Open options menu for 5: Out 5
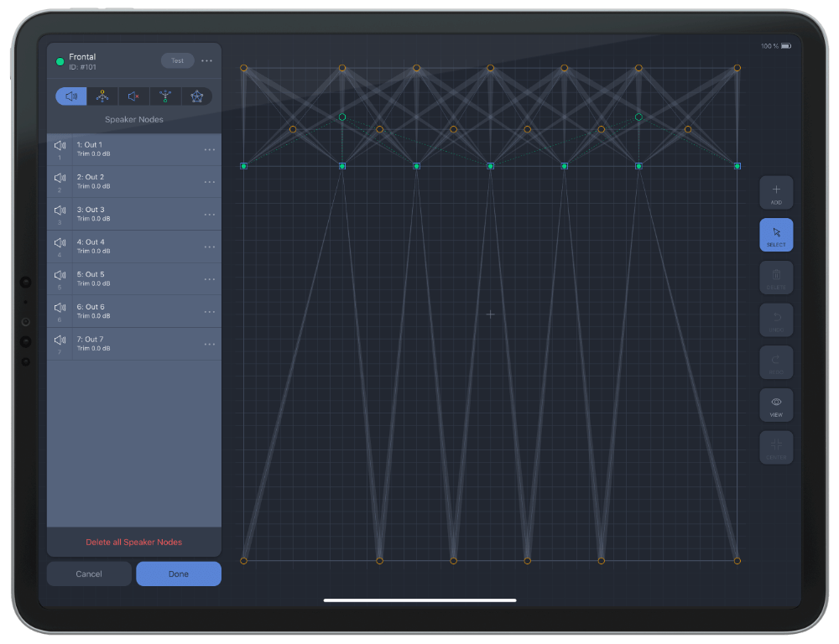839x644 pixels. [210, 279]
